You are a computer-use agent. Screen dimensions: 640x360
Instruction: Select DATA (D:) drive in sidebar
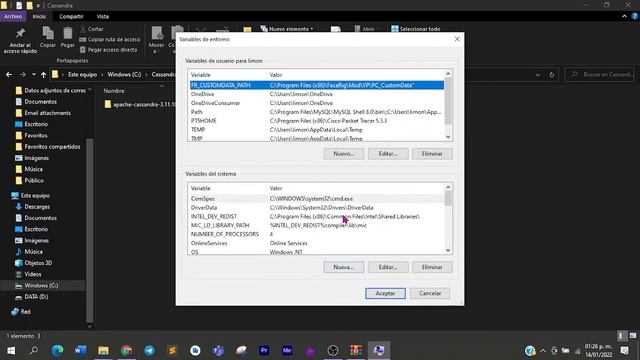(x=36, y=297)
